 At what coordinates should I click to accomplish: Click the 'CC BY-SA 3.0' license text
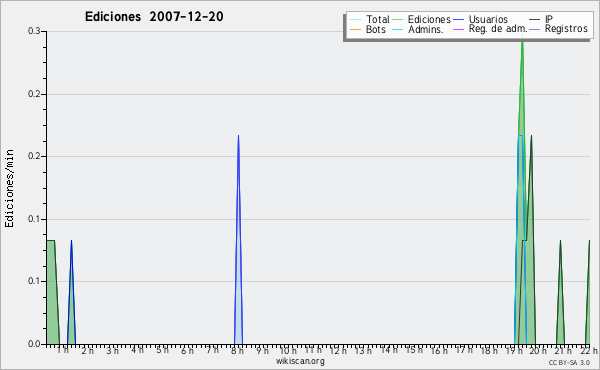pos(569,363)
